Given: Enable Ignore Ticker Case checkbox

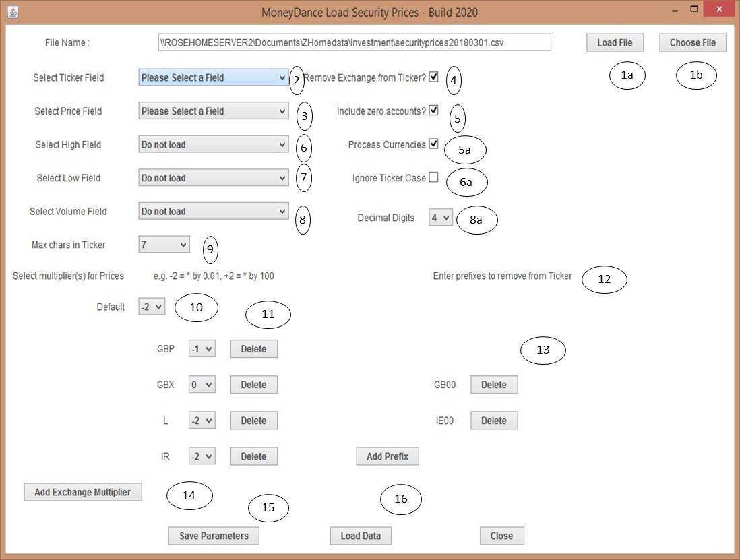Looking at the screenshot, I should [434, 177].
